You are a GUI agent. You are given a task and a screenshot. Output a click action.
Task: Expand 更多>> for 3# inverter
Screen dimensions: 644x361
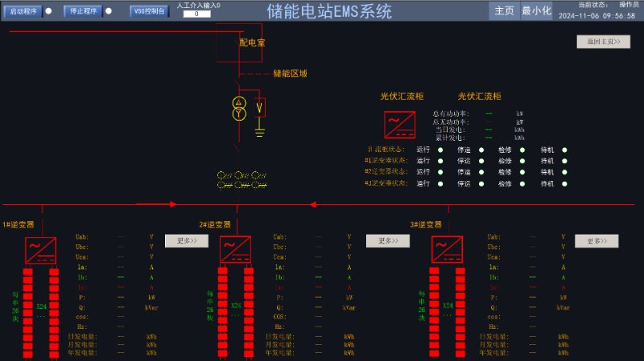(x=597, y=240)
